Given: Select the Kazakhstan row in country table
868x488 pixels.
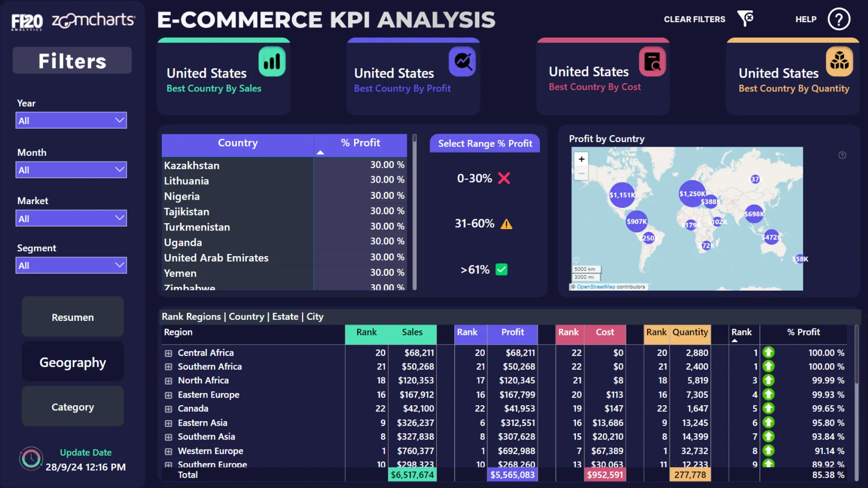Looking at the screenshot, I should coord(284,165).
